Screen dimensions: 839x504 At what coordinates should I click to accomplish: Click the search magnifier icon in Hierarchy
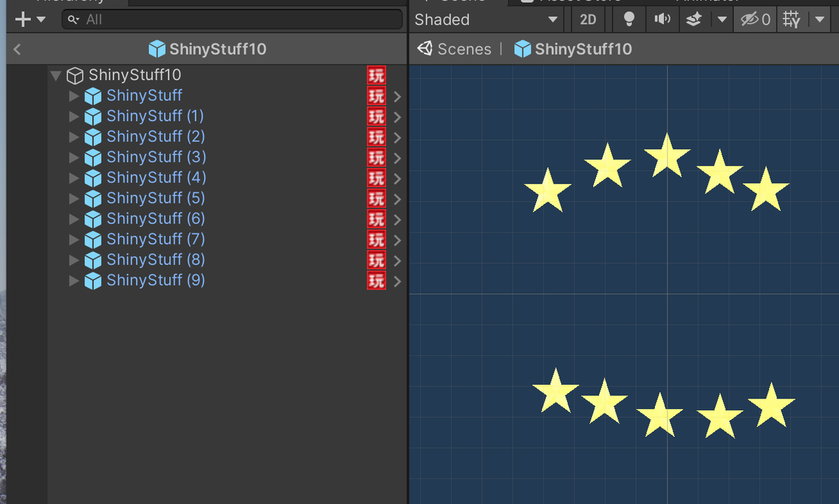[x=74, y=20]
